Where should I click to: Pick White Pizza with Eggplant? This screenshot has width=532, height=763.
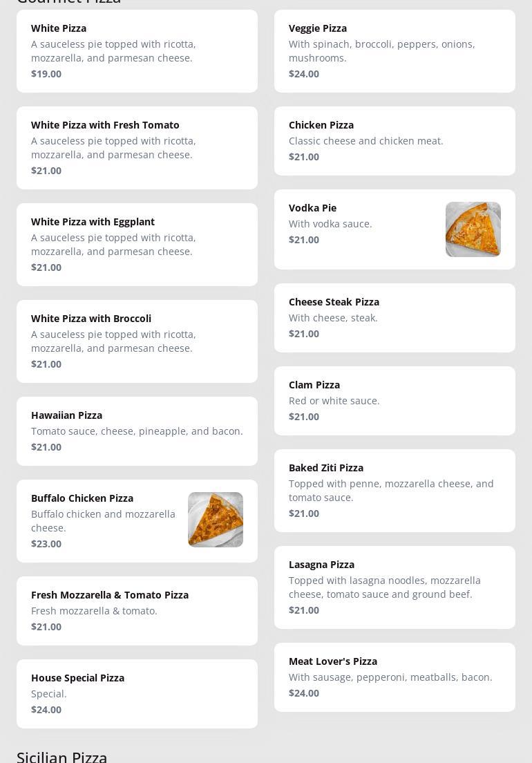click(x=137, y=245)
